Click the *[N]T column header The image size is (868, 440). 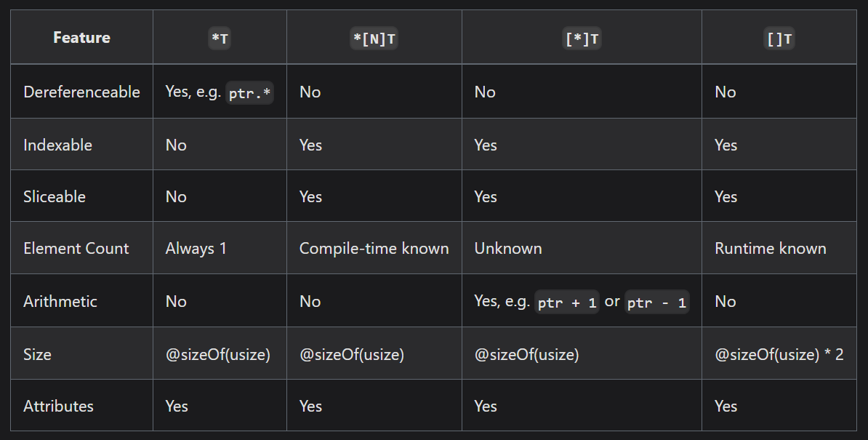pos(374,39)
